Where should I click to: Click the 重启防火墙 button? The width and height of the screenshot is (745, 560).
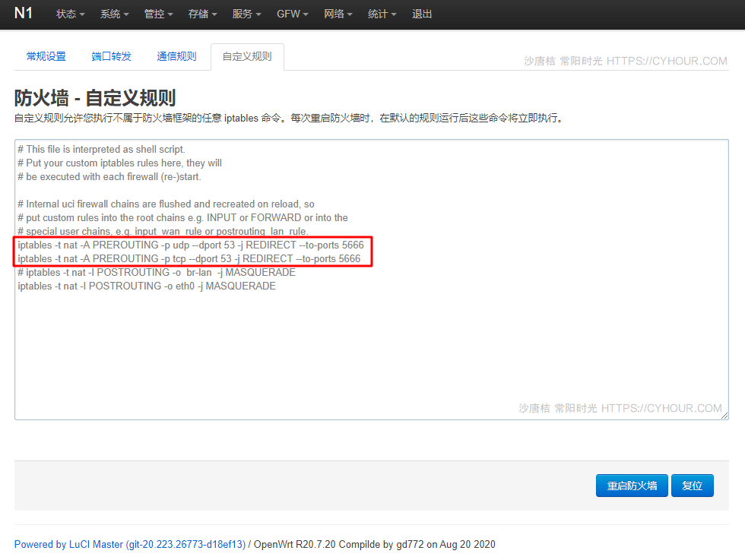coord(632,486)
